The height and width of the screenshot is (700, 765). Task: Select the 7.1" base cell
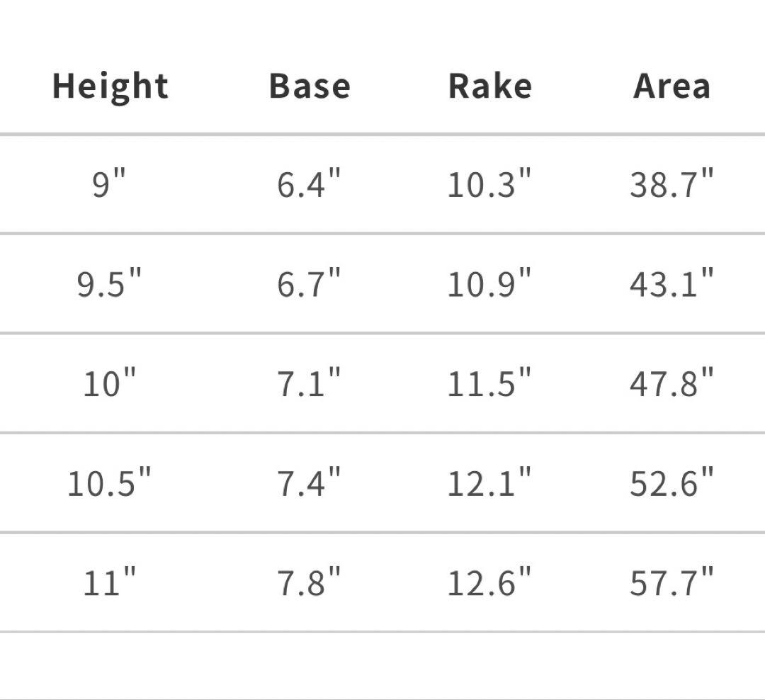pos(309,383)
